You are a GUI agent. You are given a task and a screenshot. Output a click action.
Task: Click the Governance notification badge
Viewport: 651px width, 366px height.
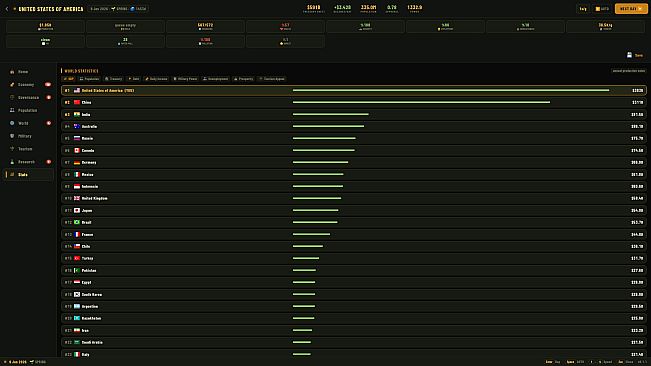click(49, 98)
